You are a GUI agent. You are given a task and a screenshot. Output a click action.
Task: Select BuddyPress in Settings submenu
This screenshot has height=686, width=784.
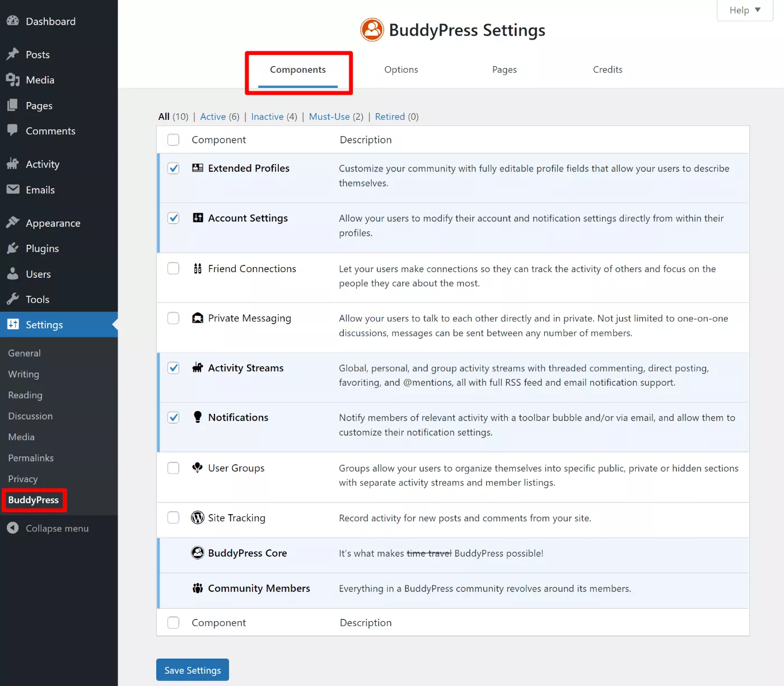tap(34, 500)
